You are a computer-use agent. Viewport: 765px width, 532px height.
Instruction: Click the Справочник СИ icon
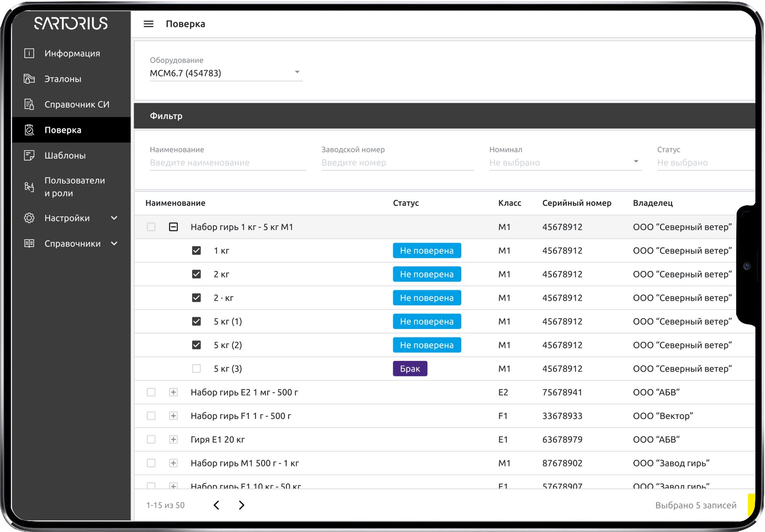[x=29, y=104]
